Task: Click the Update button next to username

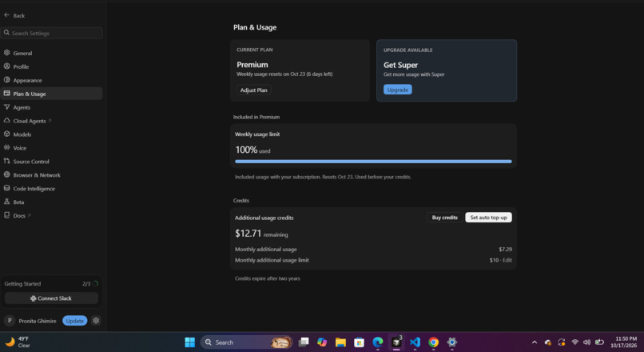Action: (x=75, y=321)
